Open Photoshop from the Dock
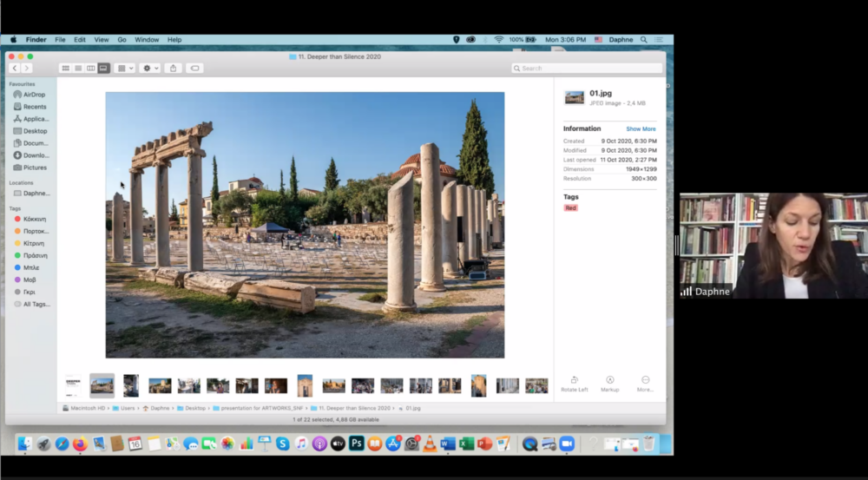This screenshot has width=868, height=480. point(357,444)
